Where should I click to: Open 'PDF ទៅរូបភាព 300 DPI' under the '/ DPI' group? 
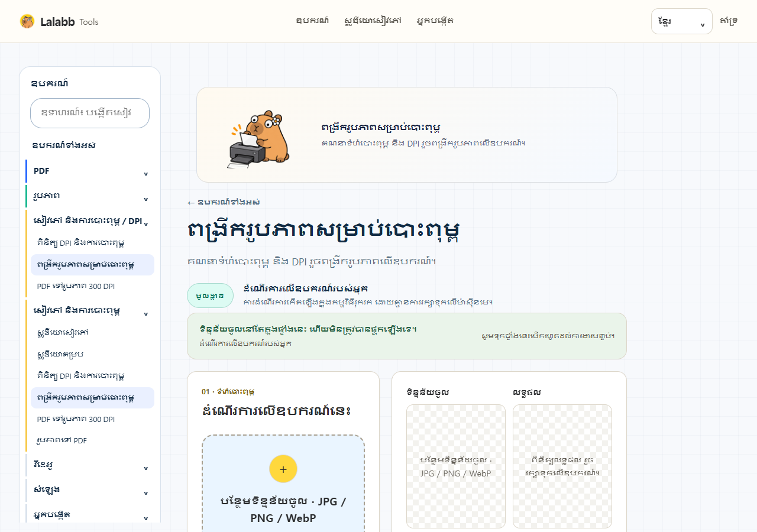point(92,286)
